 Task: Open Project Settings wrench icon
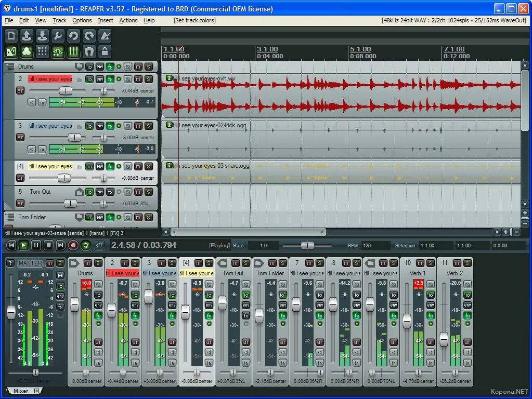click(x=58, y=36)
